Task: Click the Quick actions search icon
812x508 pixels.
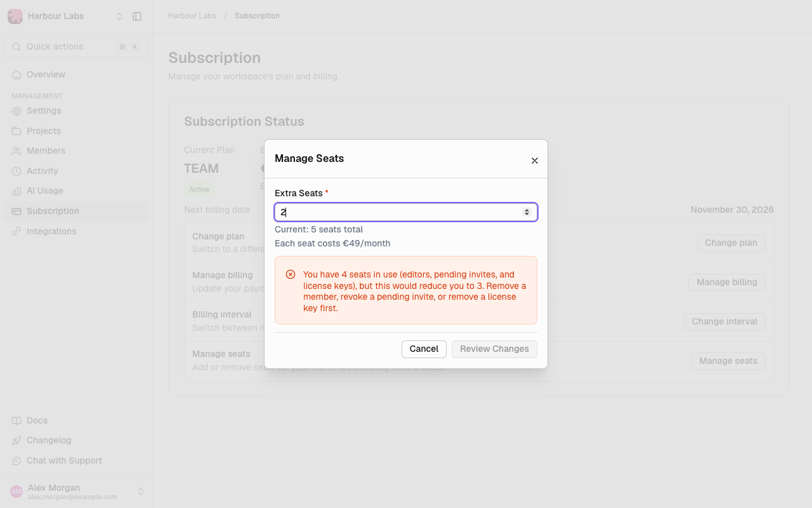Action: click(x=16, y=47)
